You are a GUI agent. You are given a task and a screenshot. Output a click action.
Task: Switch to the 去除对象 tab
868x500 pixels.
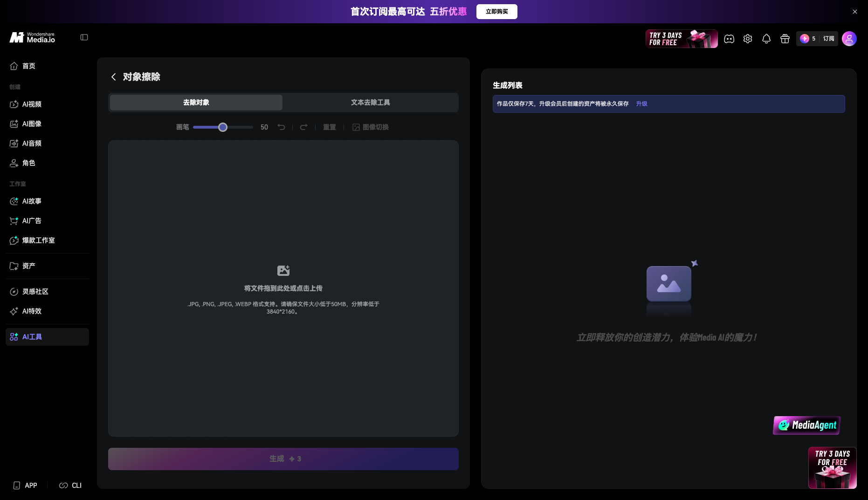click(196, 103)
